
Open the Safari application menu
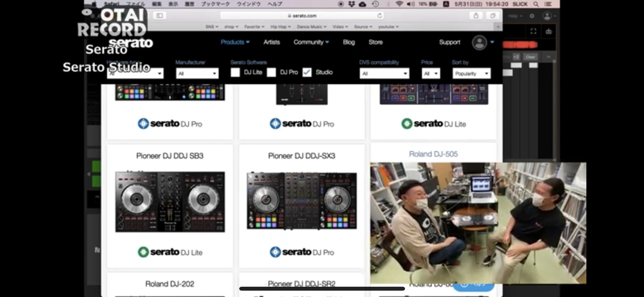[112, 4]
